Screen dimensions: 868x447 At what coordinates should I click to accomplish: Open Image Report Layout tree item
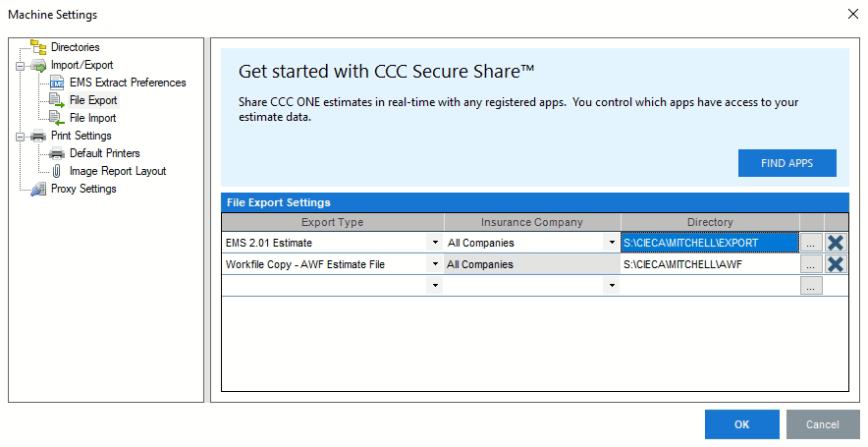click(x=118, y=171)
